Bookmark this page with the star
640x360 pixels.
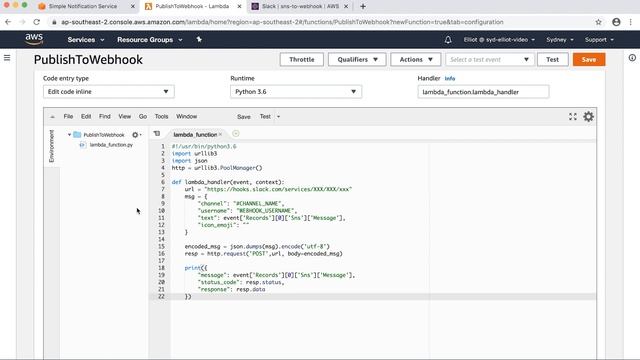[598, 22]
